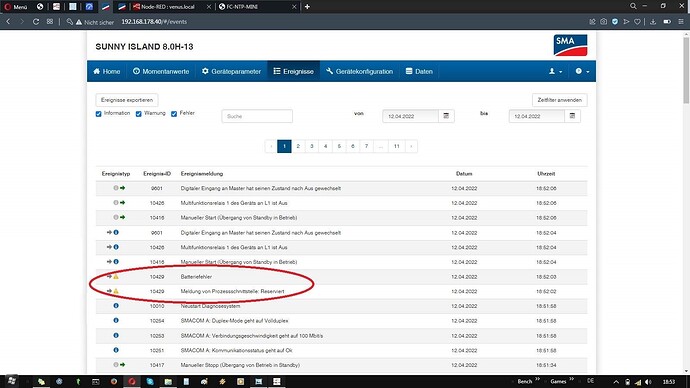Viewport: 690px width, 388px height.
Task: Click Uhrzeit column header
Action: tap(546, 174)
